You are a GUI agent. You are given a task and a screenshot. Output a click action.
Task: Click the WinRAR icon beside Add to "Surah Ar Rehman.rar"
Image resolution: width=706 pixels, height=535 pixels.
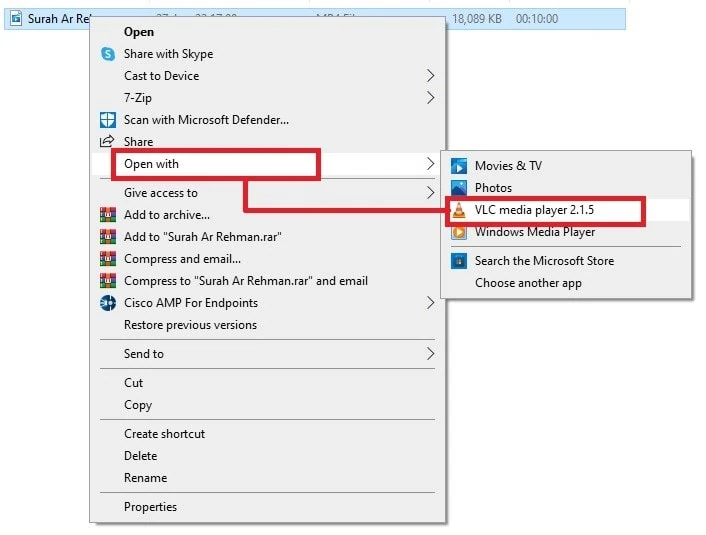click(108, 237)
